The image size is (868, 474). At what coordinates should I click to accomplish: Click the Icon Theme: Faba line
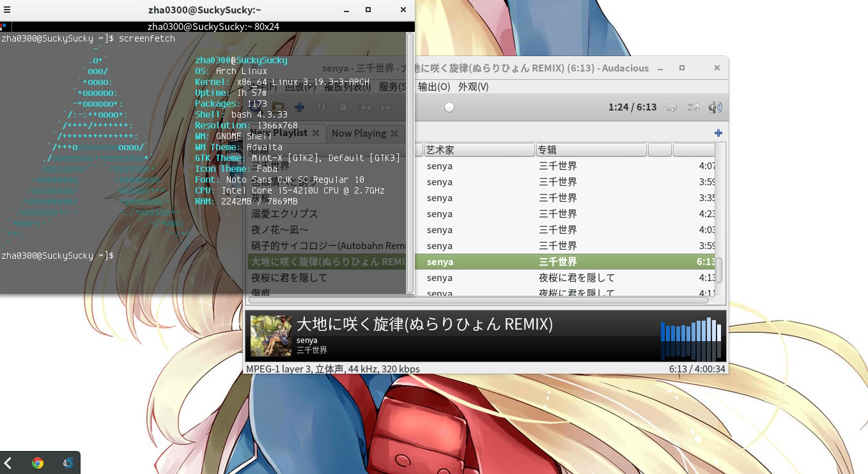[x=236, y=169]
